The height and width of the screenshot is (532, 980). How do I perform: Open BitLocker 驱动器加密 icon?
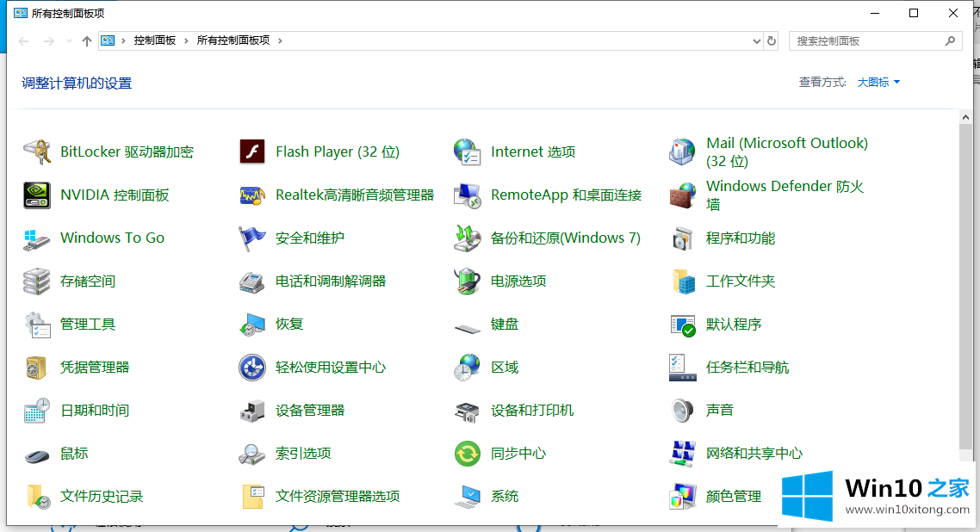pos(37,152)
